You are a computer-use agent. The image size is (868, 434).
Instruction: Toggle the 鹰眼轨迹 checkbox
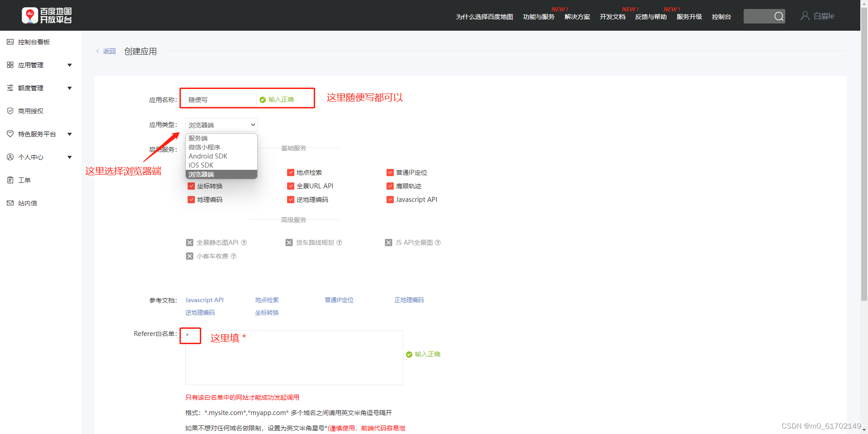click(x=390, y=186)
